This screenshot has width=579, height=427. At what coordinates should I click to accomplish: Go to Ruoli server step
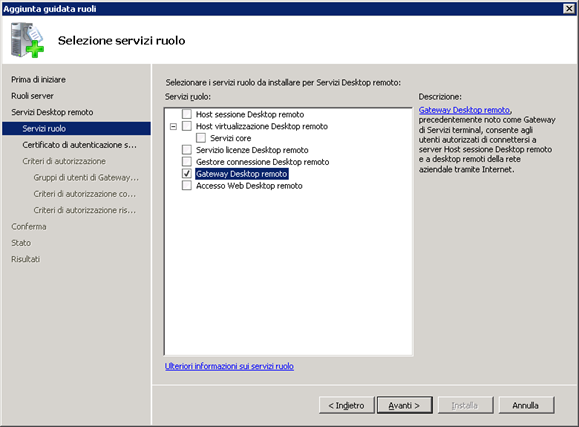pos(32,96)
